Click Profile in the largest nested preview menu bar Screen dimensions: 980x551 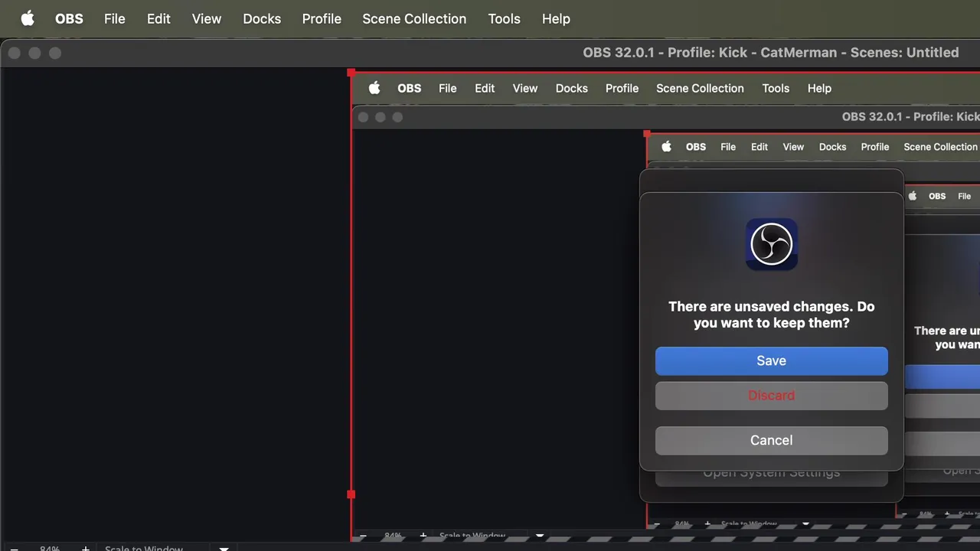[x=622, y=88]
